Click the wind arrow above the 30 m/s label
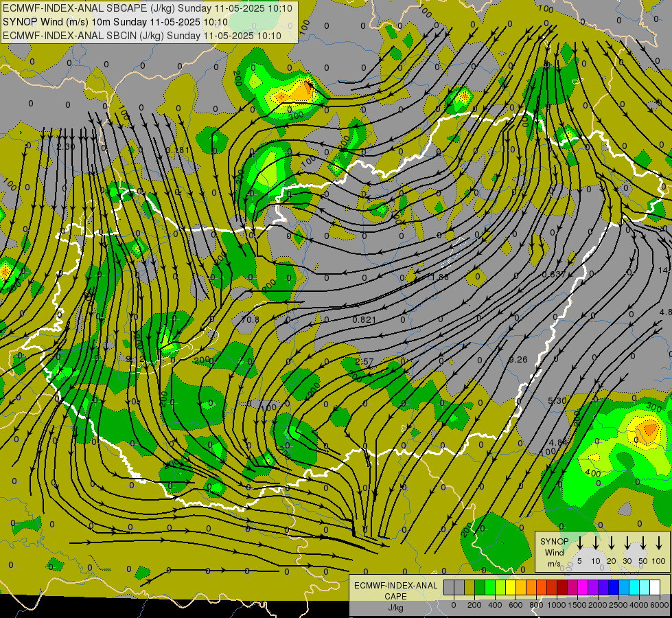 pyautogui.click(x=627, y=543)
